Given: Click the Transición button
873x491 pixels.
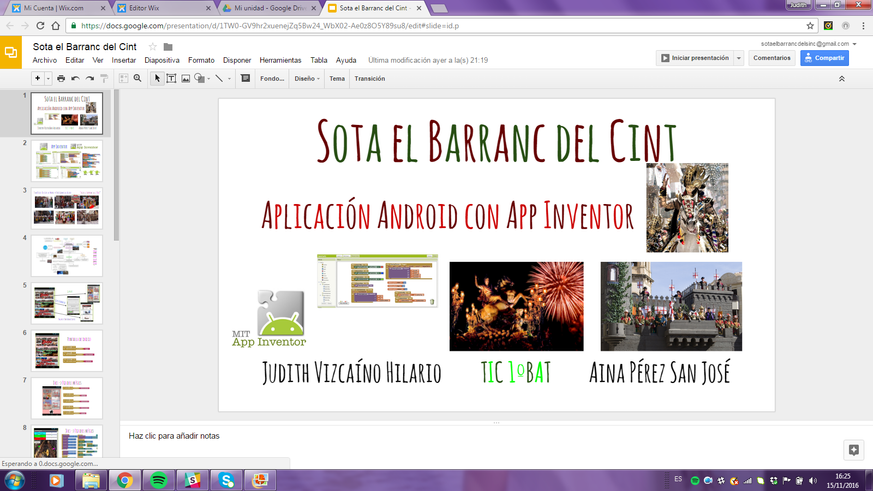Looking at the screenshot, I should coord(370,78).
